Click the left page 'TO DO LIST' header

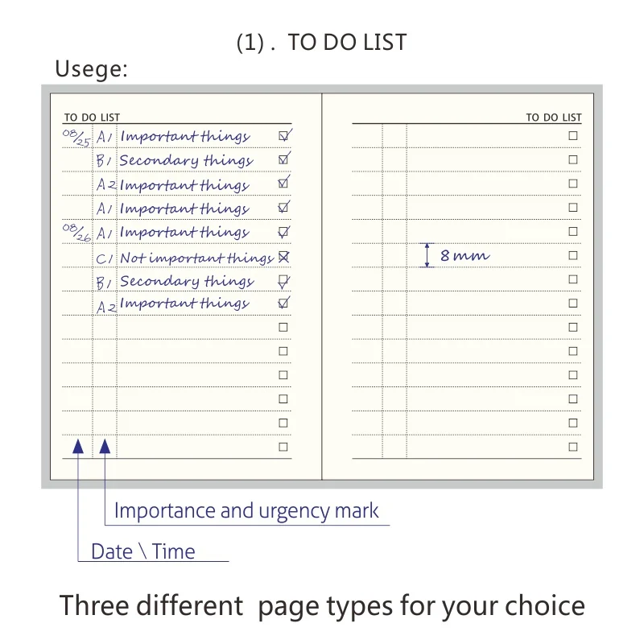point(92,118)
